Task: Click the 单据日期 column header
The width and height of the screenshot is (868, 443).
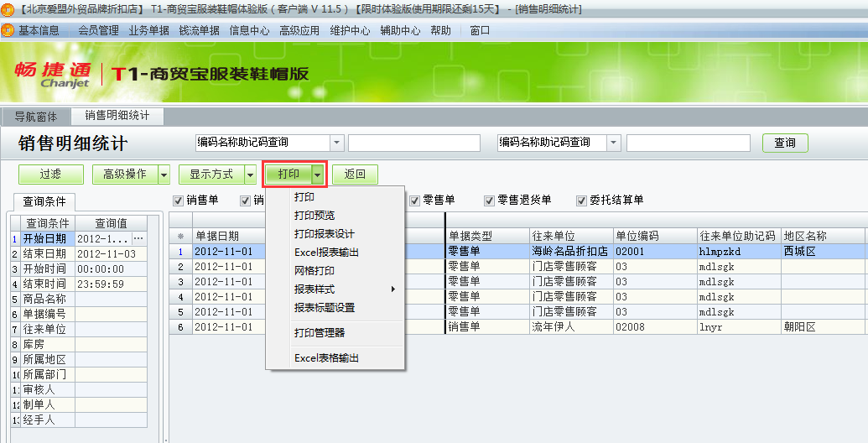Action: [x=229, y=236]
